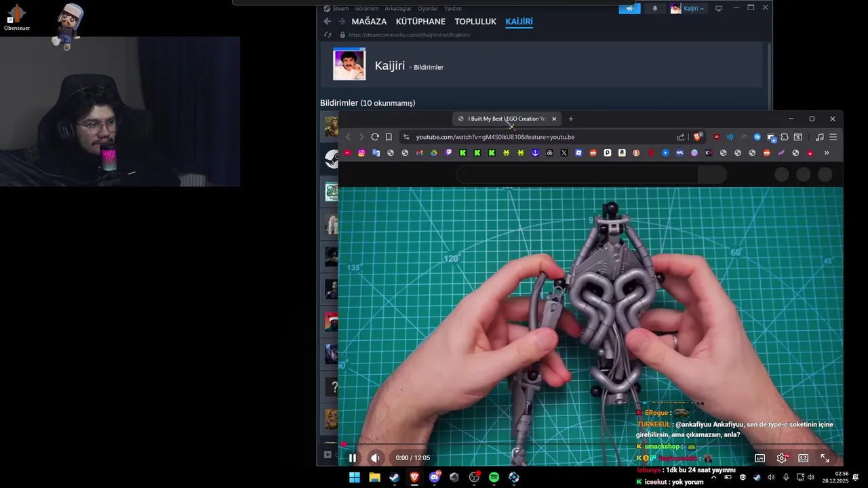Open a new tab in Brave
Viewport: 868px width, 488px height.
click(571, 119)
